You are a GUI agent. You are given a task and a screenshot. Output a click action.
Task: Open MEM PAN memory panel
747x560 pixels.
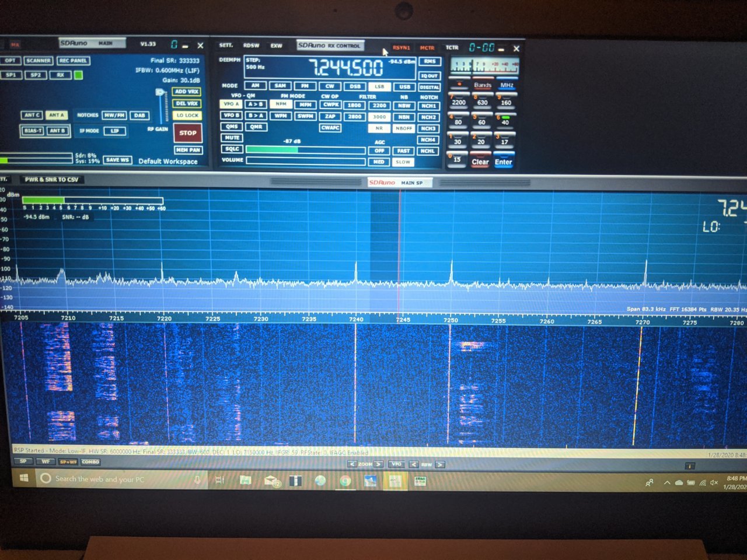click(x=188, y=150)
